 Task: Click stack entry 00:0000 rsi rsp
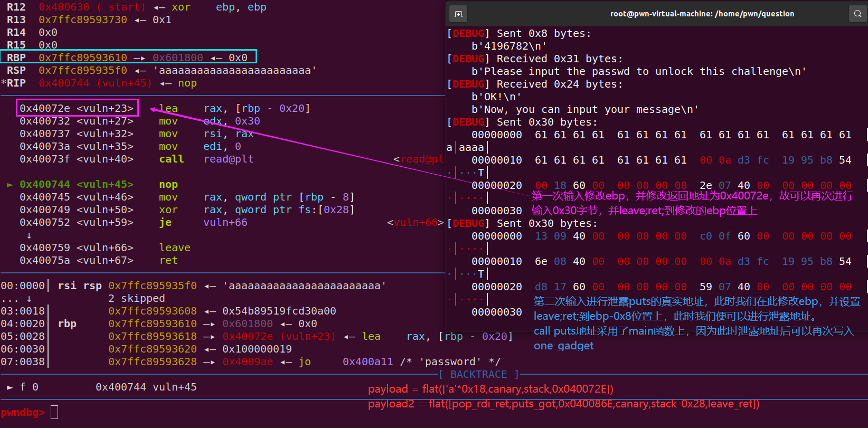pyautogui.click(x=193, y=286)
